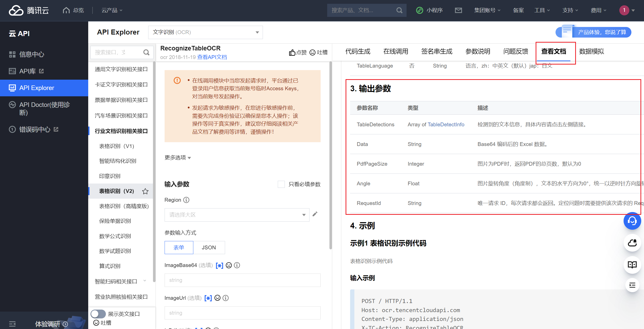Click the 点赞 thumbs-up icon
This screenshot has height=329, width=644.
292,52
